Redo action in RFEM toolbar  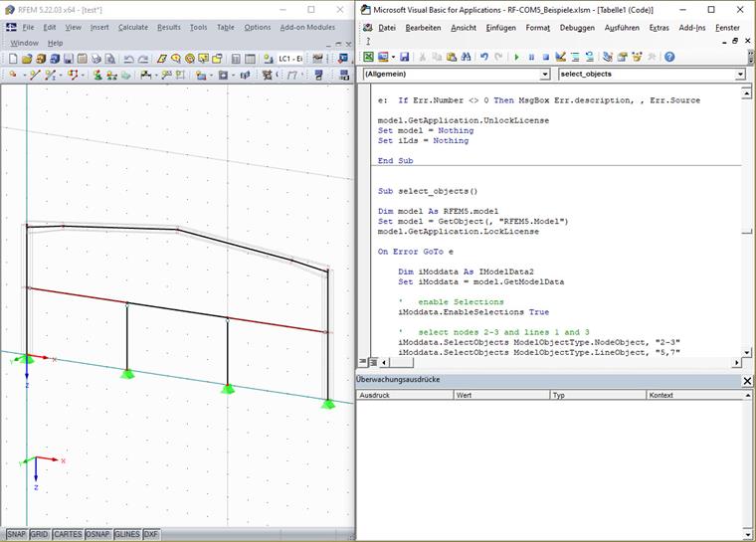click(x=143, y=59)
